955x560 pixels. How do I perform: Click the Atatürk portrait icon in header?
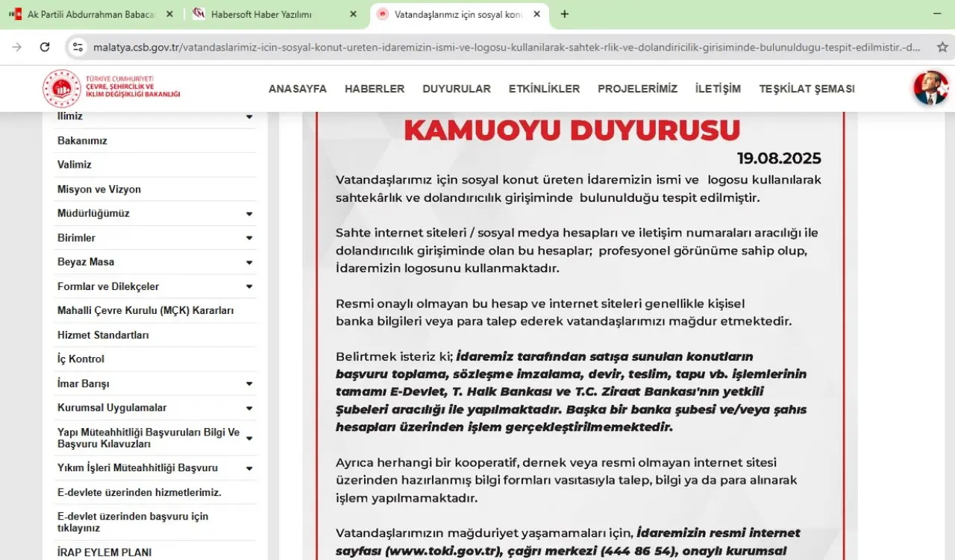coord(931,88)
